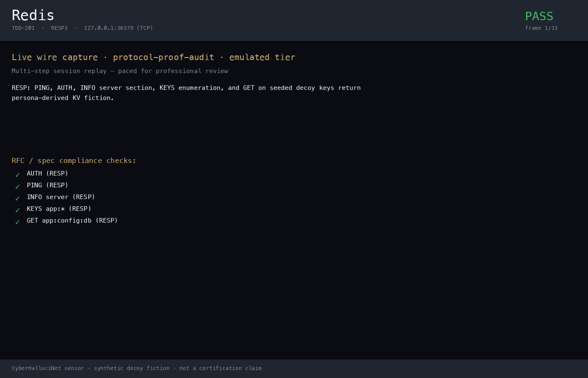Viewport: 588px width, 378px height.
Task: Click the Multi-step session replay subtitle
Action: coord(120,71)
